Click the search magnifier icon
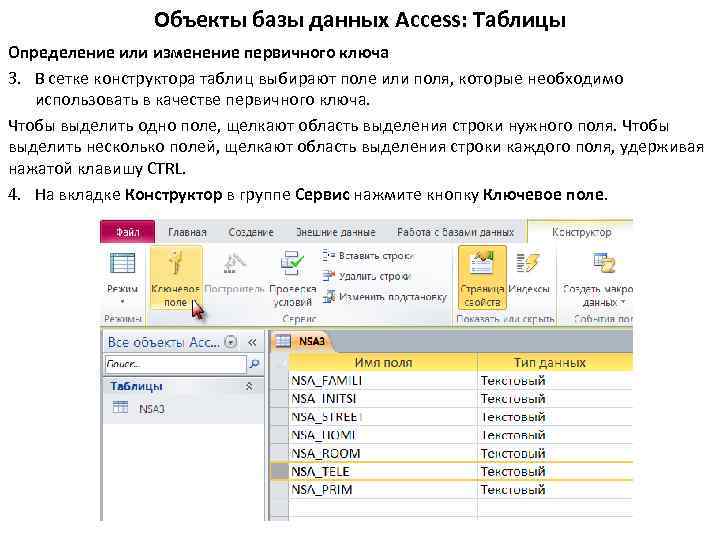The height and width of the screenshot is (540, 720). click(x=254, y=364)
